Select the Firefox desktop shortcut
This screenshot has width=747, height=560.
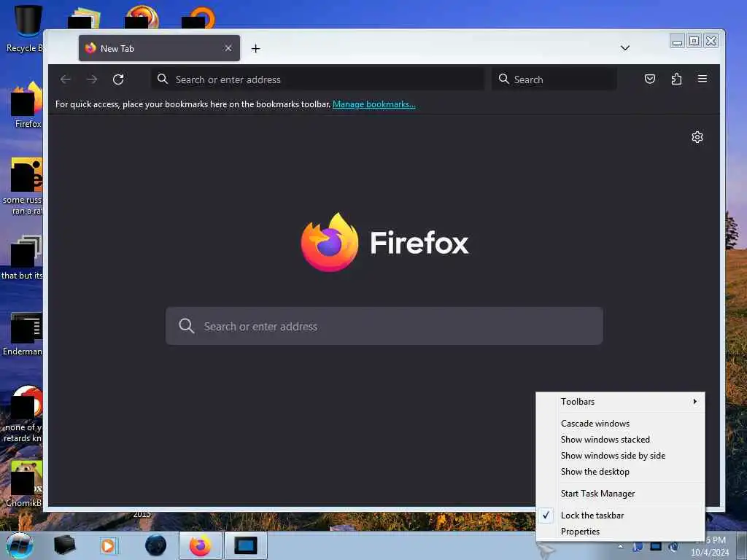pyautogui.click(x=27, y=105)
